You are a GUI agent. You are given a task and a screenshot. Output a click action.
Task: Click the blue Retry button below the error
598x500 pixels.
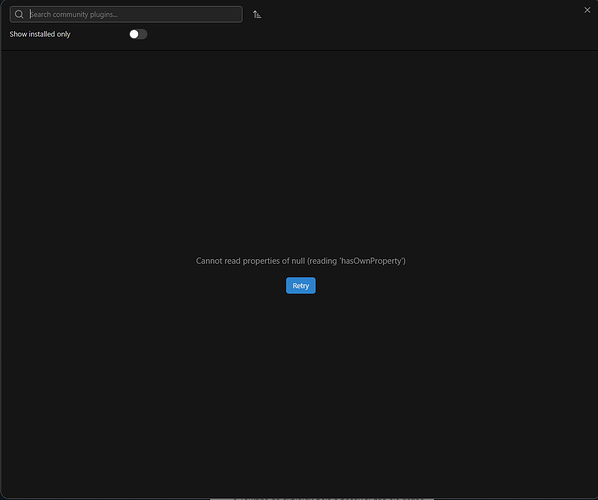pyautogui.click(x=301, y=286)
